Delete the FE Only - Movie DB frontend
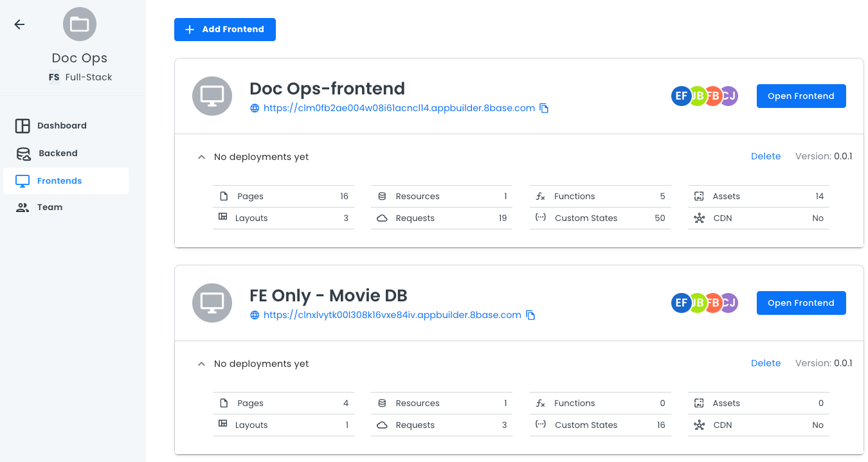The width and height of the screenshot is (868, 462). click(765, 364)
